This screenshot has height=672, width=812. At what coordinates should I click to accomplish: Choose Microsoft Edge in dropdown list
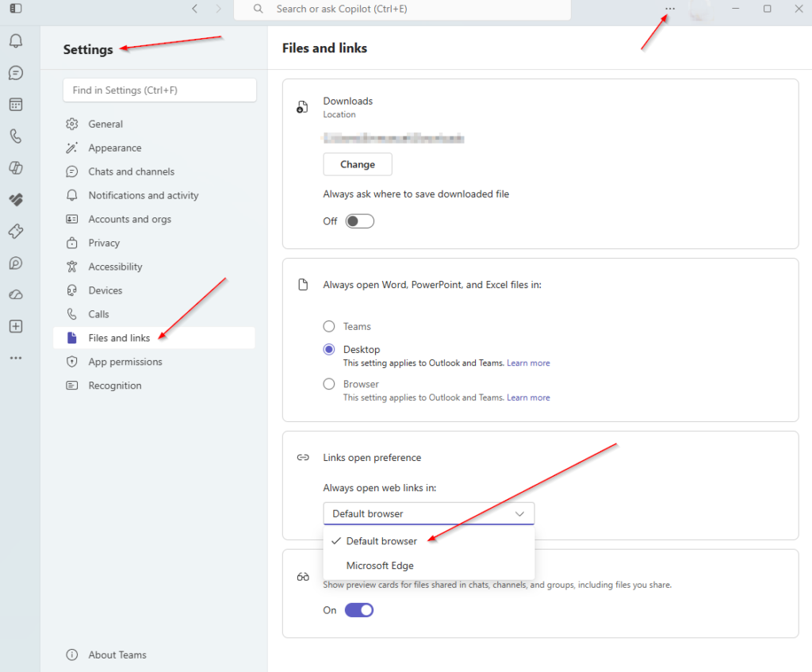429,565
